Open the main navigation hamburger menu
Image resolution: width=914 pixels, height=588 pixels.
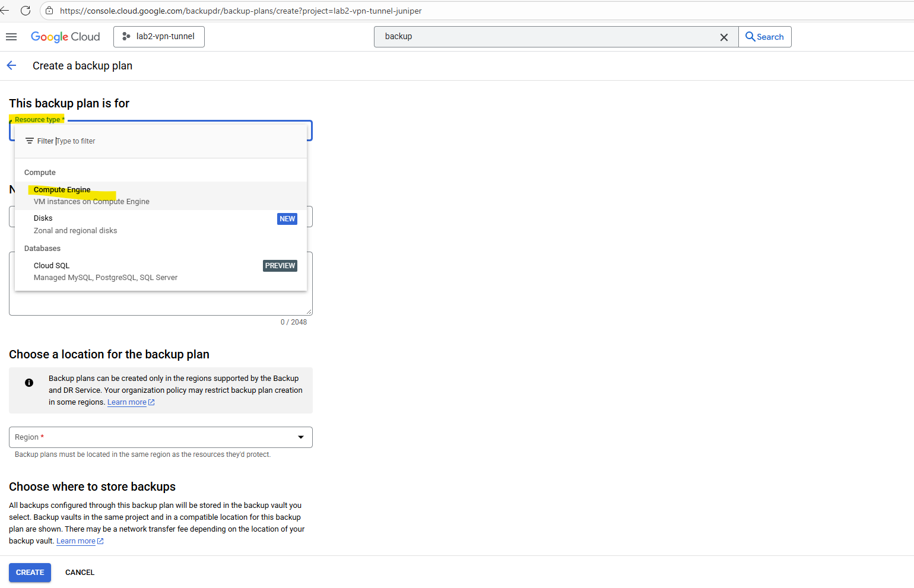click(11, 37)
